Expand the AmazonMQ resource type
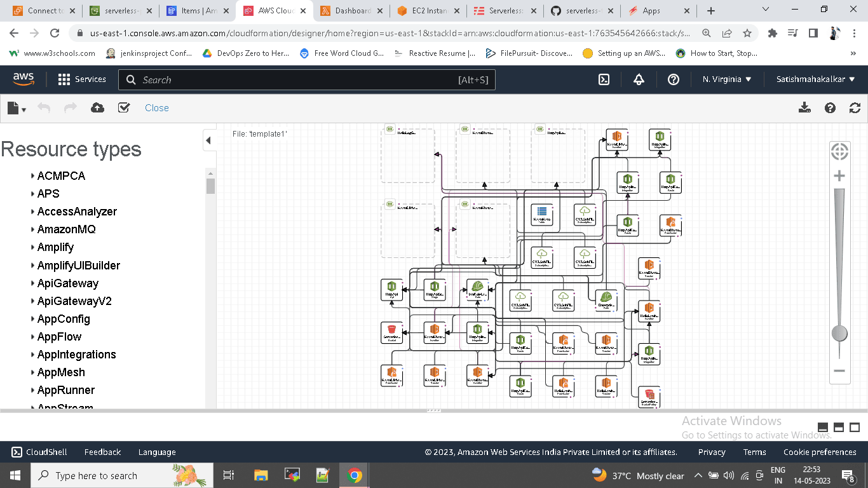The width and height of the screenshot is (868, 488). pos(66,229)
